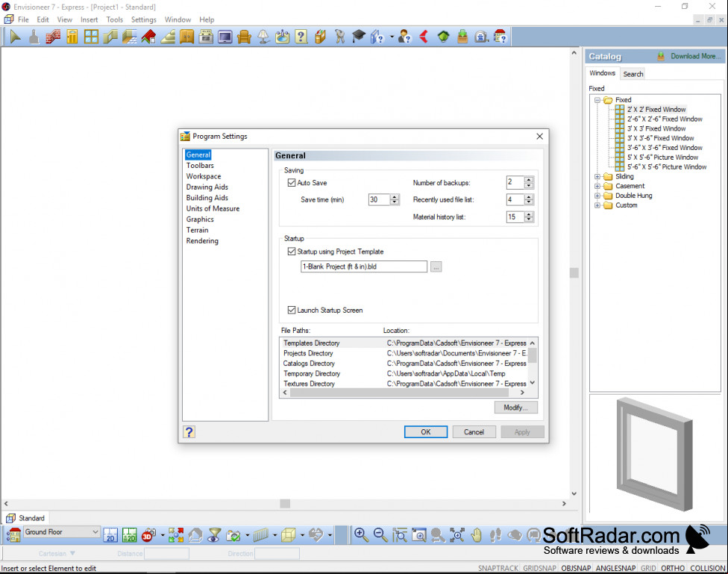
Task: Select the Toolbars settings category
Action: [200, 166]
